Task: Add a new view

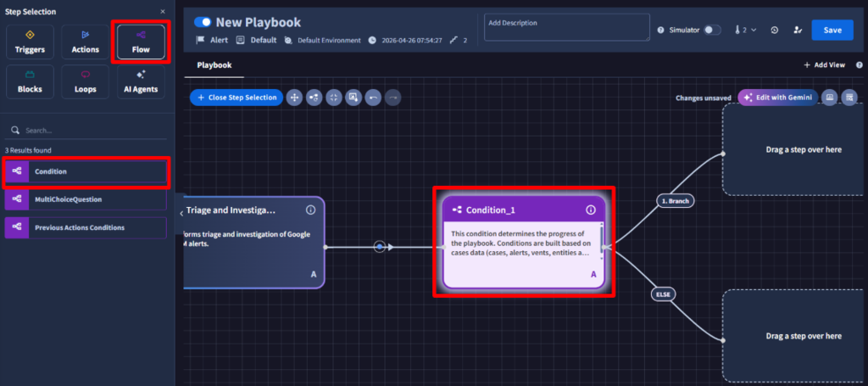Action: (x=824, y=64)
